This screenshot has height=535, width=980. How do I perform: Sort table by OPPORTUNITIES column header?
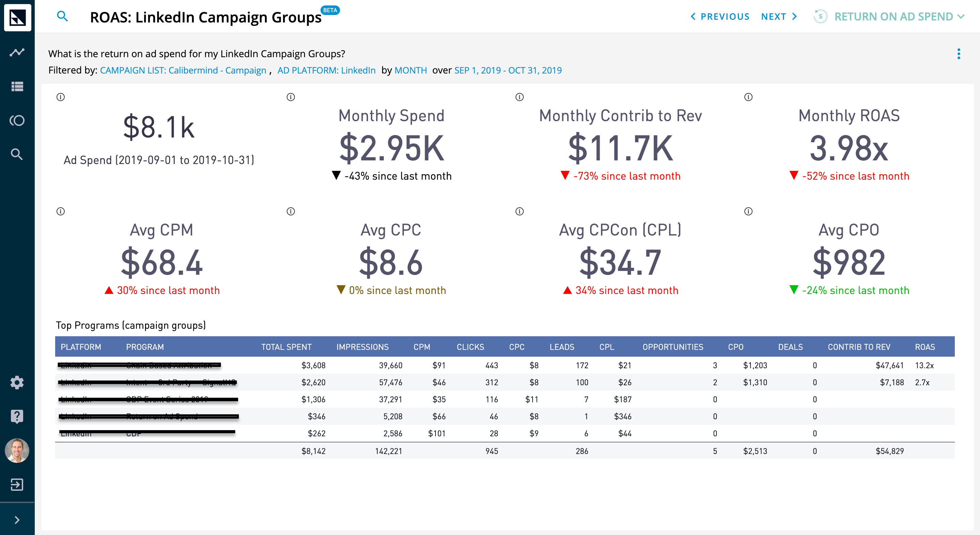coord(673,347)
